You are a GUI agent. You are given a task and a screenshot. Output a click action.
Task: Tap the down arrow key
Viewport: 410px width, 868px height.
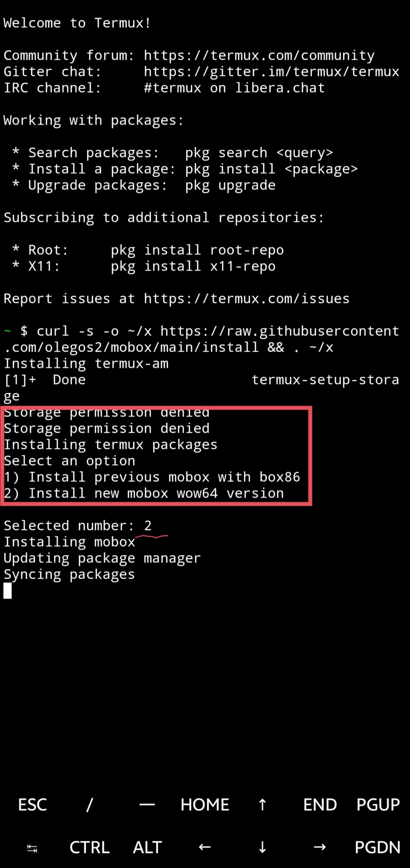pos(262,848)
